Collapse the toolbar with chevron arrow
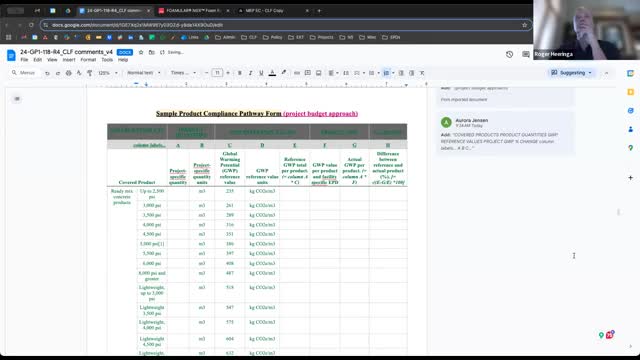This screenshot has width=640, height=360. coord(607,73)
